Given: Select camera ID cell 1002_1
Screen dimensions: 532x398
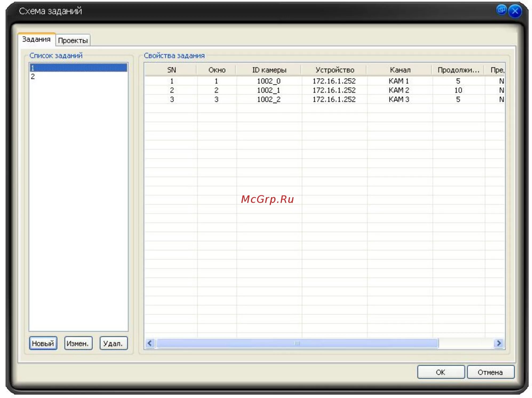Looking at the screenshot, I should point(269,90).
